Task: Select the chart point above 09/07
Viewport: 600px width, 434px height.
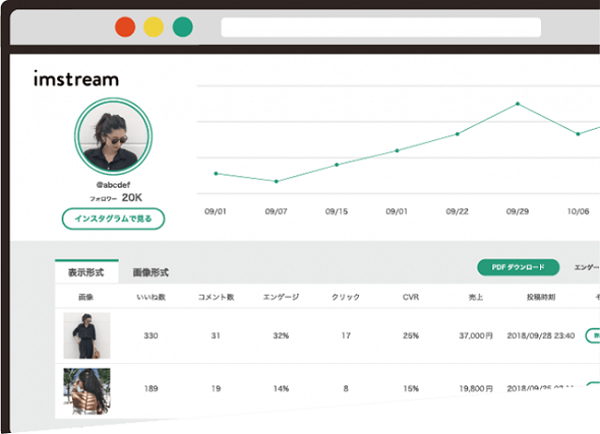Action: coord(276,181)
